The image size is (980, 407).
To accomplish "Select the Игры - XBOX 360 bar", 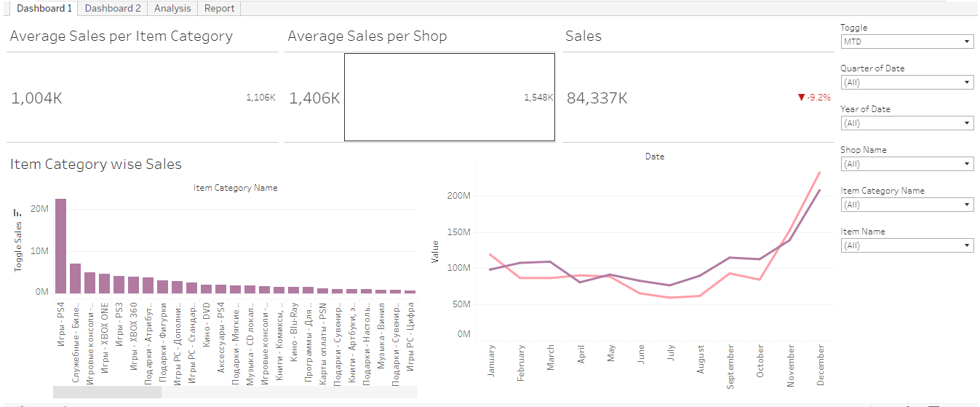I will (x=133, y=285).
